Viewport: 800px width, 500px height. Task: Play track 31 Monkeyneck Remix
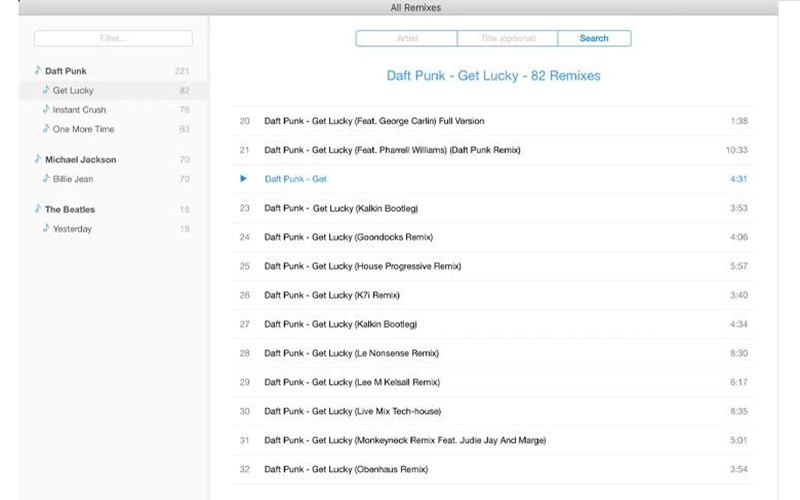(493, 441)
